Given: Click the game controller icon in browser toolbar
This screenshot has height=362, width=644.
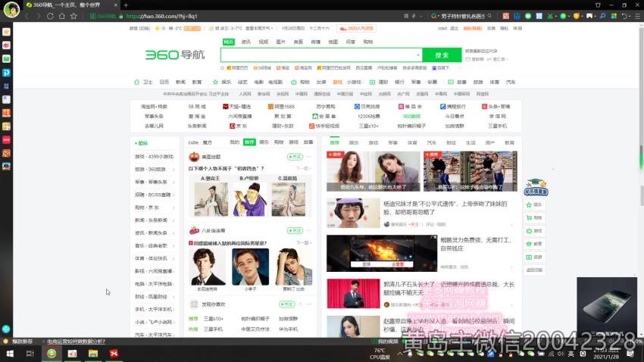Looking at the screenshot, I should (589, 16).
